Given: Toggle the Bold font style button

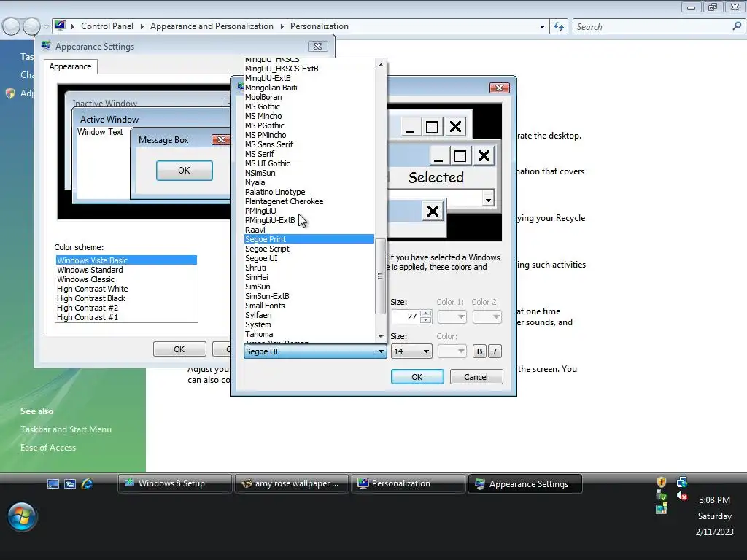Looking at the screenshot, I should tap(479, 351).
